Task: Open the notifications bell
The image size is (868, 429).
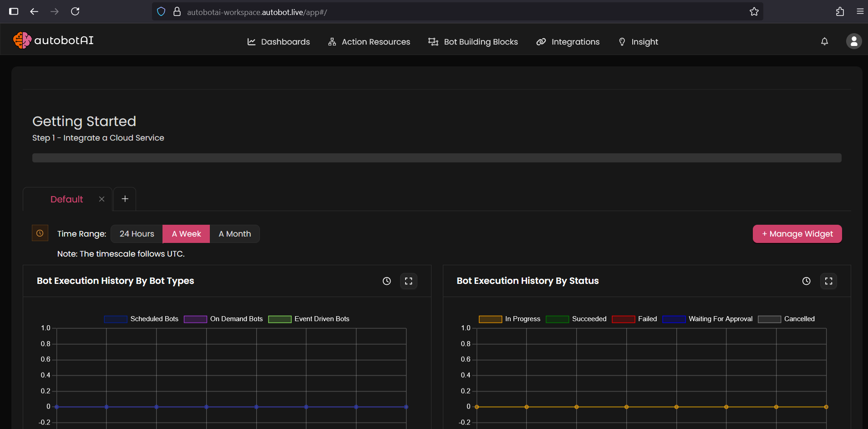Action: (824, 41)
